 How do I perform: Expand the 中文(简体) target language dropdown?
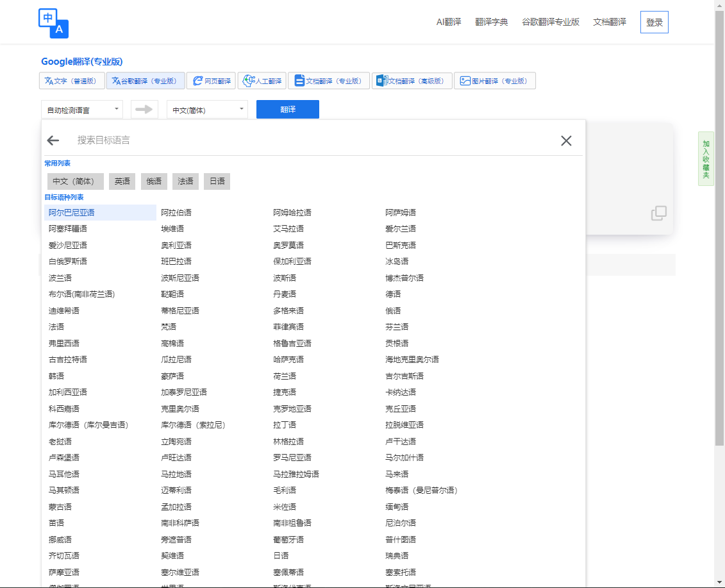click(x=207, y=110)
